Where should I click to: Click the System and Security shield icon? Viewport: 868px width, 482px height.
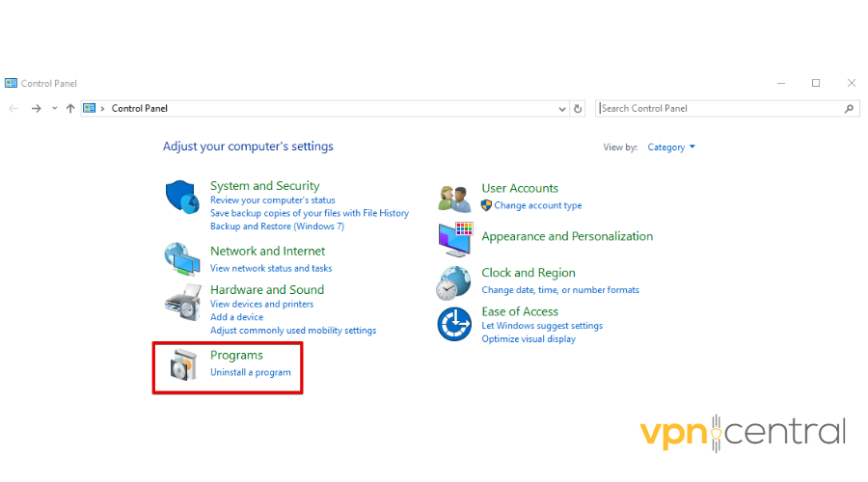coord(182,197)
